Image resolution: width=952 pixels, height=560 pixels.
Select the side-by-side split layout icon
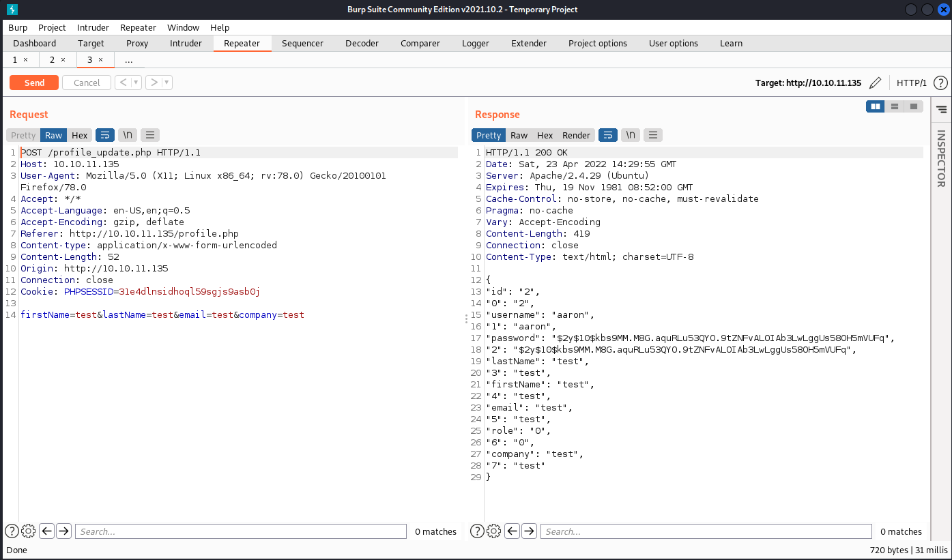pos(876,106)
